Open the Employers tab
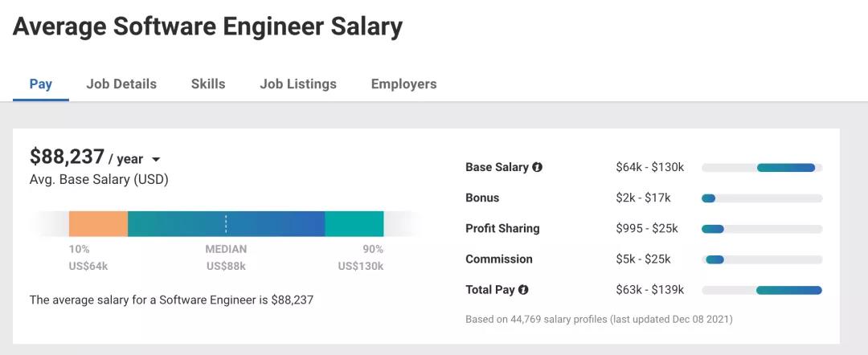 [403, 84]
